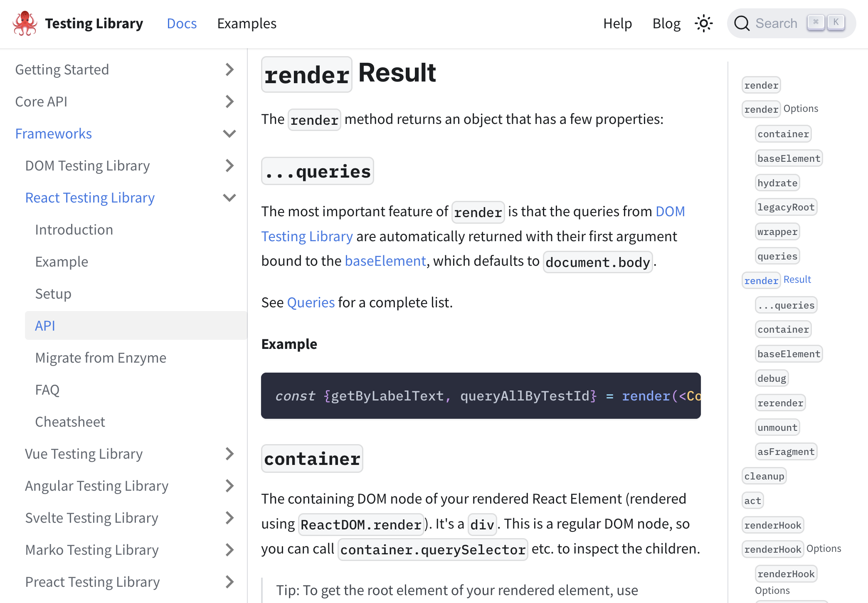Expand Marko Testing Library chevron arrow

229,550
